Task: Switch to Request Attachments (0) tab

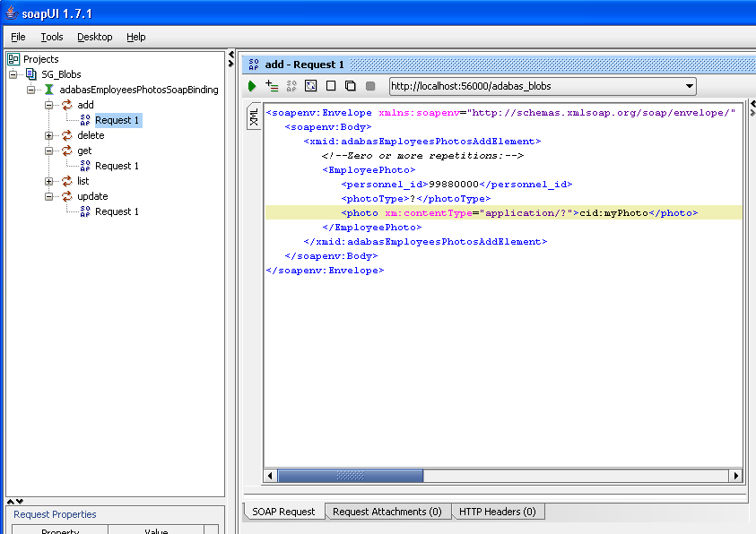Action: pos(387,512)
